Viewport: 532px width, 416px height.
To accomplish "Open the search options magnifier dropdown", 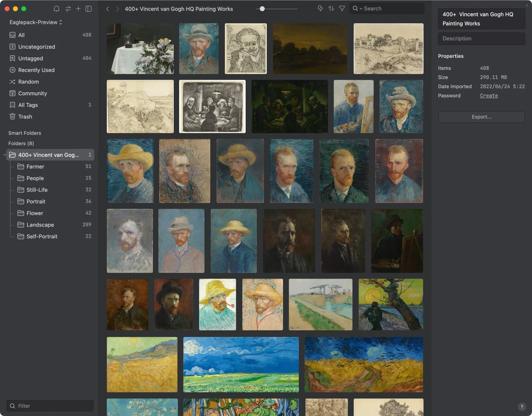I will point(357,8).
